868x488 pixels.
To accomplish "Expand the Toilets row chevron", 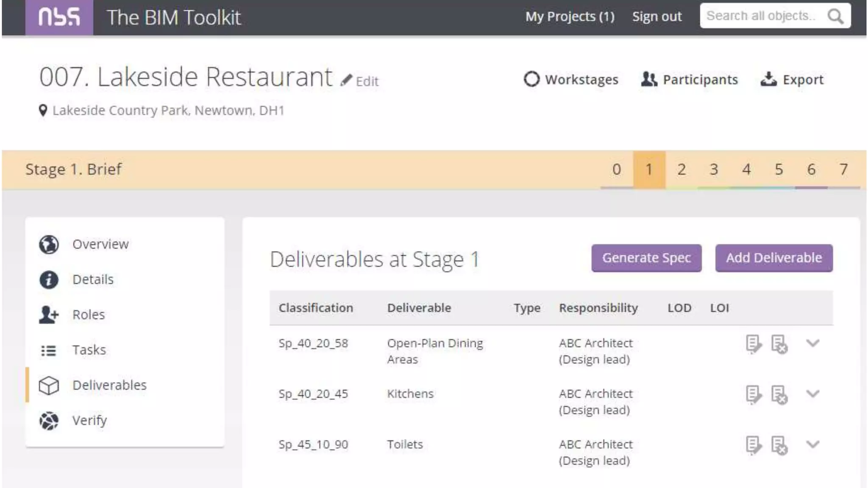I will click(x=812, y=444).
